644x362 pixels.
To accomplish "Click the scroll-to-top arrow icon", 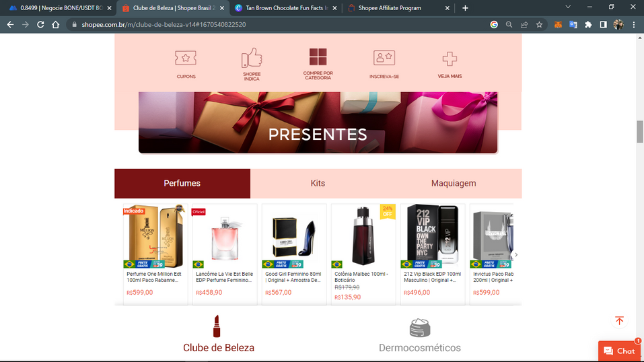I will tap(619, 321).
